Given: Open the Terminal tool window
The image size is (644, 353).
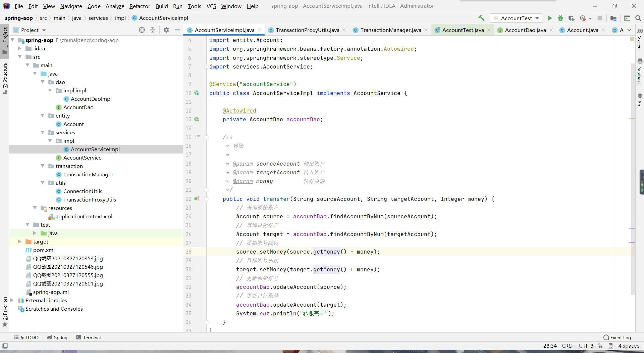Looking at the screenshot, I should coord(88,338).
